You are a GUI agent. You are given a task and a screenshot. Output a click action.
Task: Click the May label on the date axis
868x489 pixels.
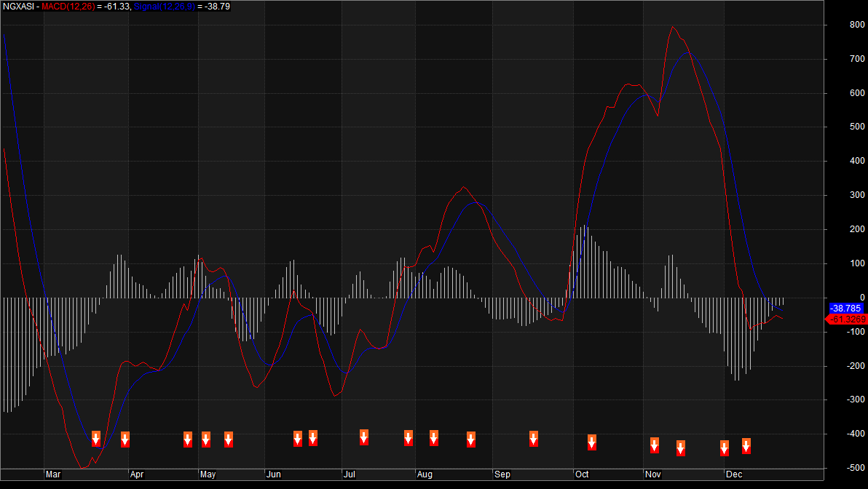tap(208, 474)
